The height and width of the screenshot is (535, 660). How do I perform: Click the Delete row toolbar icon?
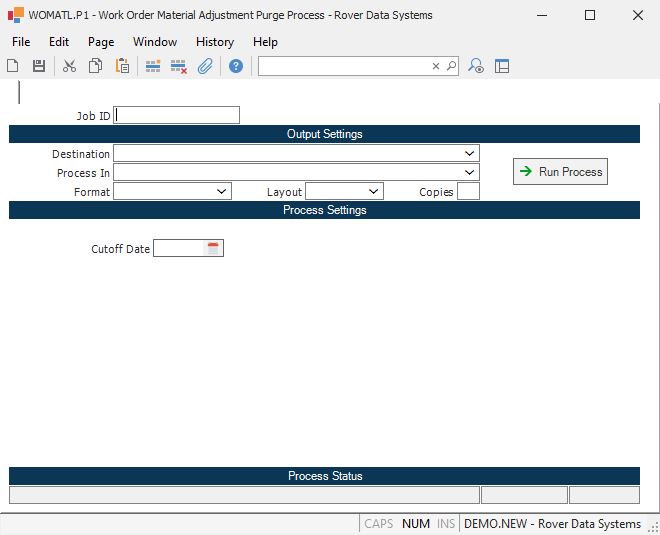tap(179, 66)
